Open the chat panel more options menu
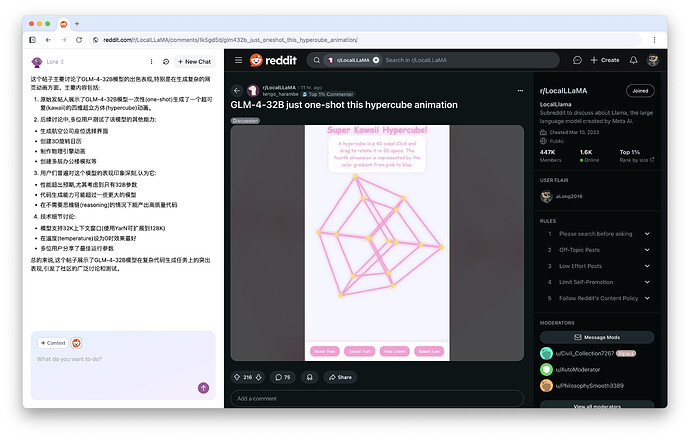Viewport: 690px width, 438px height. (151, 62)
